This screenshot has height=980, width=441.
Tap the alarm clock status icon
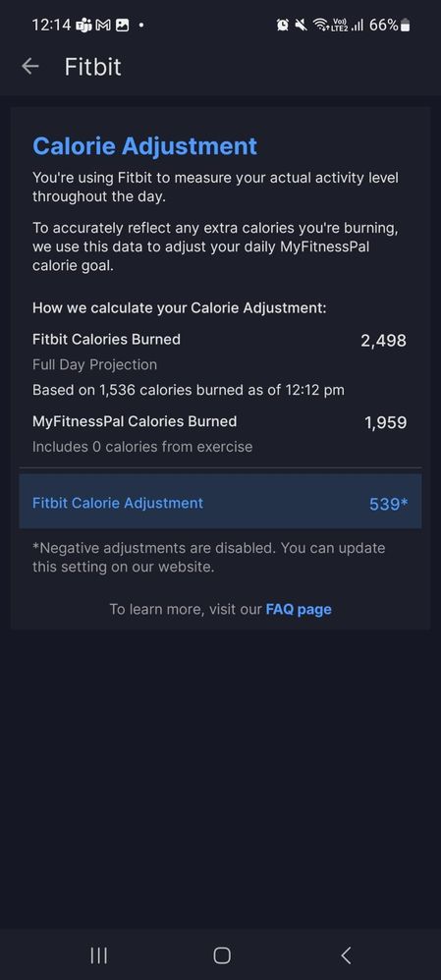(283, 26)
